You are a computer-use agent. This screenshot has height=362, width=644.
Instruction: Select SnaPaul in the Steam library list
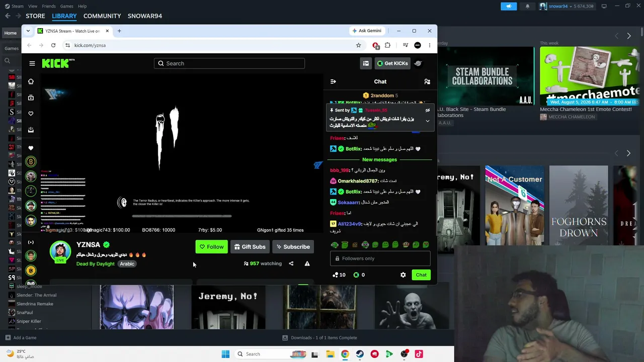(x=25, y=313)
